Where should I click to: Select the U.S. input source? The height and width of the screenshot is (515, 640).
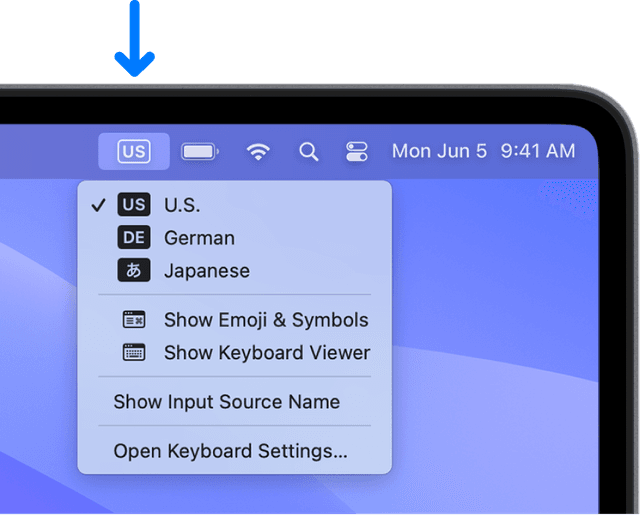(x=182, y=205)
